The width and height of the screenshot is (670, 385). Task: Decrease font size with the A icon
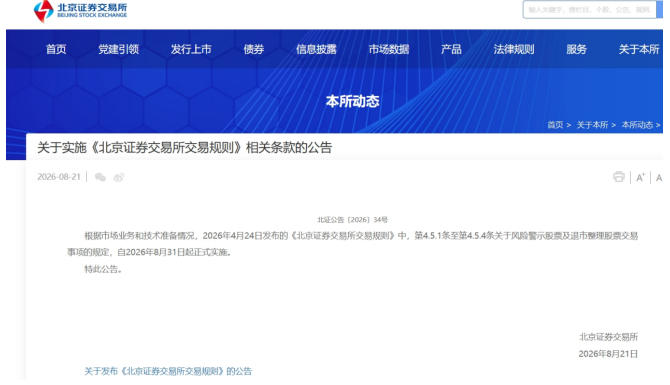click(659, 178)
